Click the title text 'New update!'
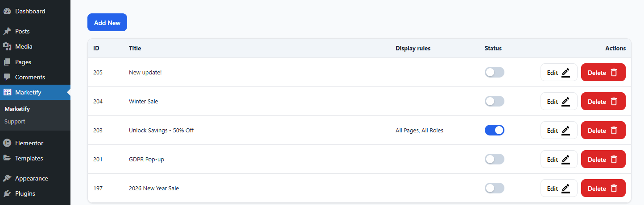 tap(145, 72)
